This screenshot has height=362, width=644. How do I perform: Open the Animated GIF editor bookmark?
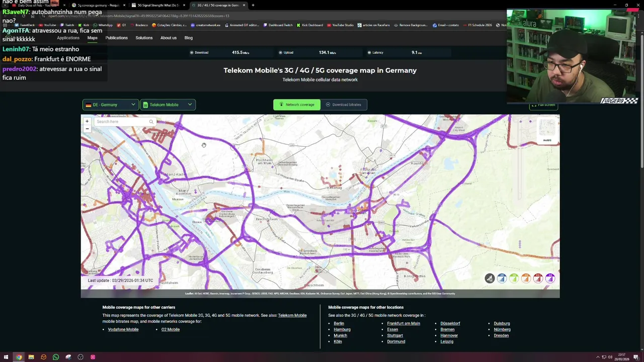(242, 25)
